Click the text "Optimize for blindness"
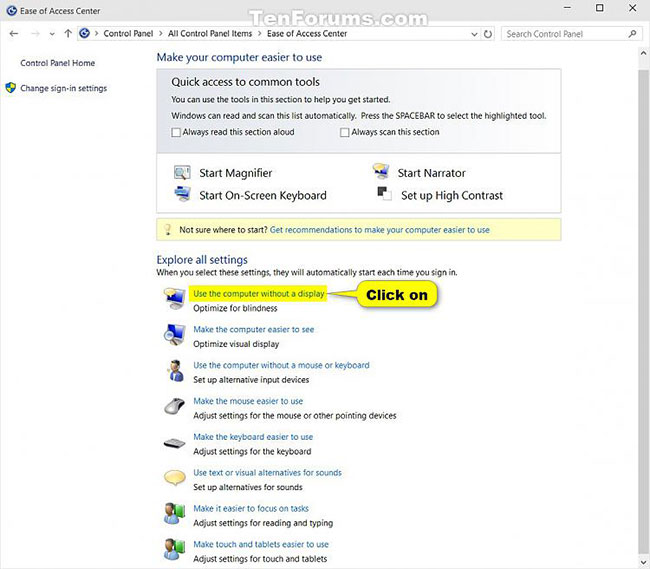This screenshot has width=650, height=569. click(x=235, y=308)
